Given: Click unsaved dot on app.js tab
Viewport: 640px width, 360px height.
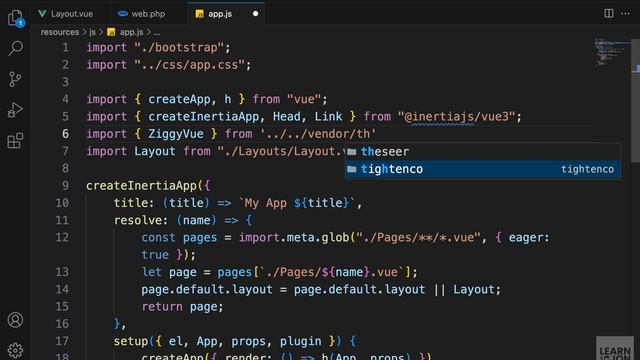Looking at the screenshot, I should (x=256, y=14).
